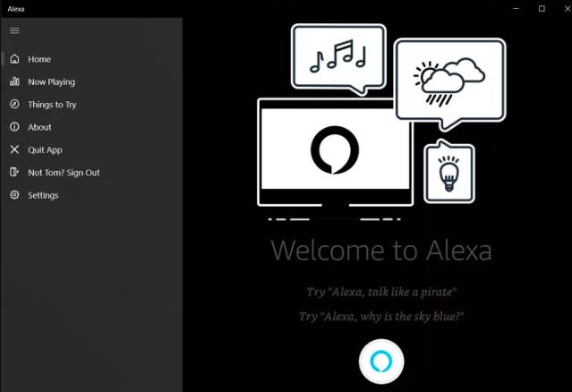
Task: Click the Alexa logo on monitor illustration
Action: pos(335,149)
